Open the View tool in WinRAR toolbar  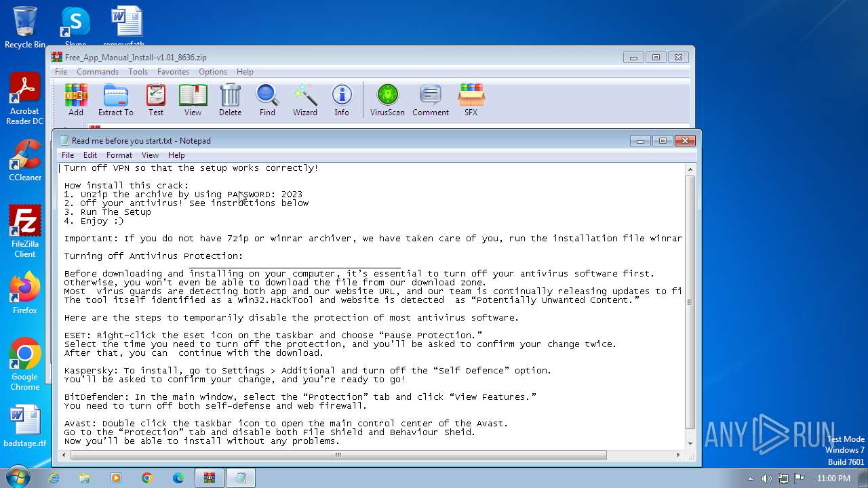click(x=193, y=100)
